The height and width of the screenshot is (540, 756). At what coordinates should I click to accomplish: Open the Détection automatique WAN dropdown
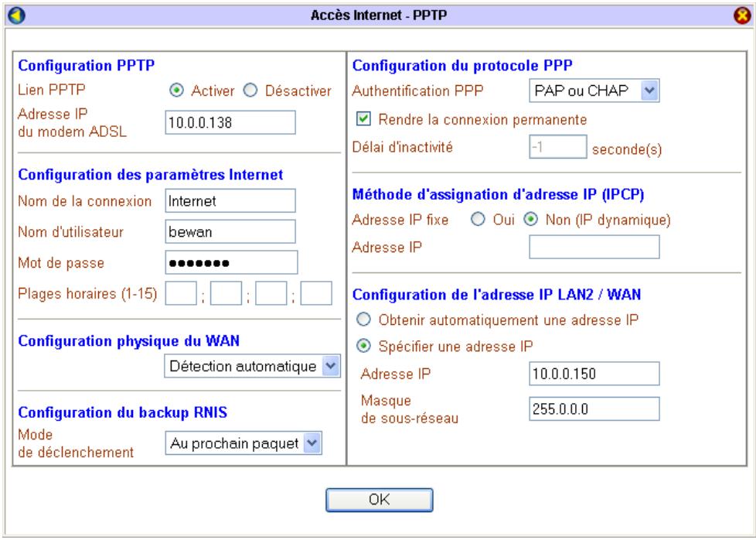[252, 366]
